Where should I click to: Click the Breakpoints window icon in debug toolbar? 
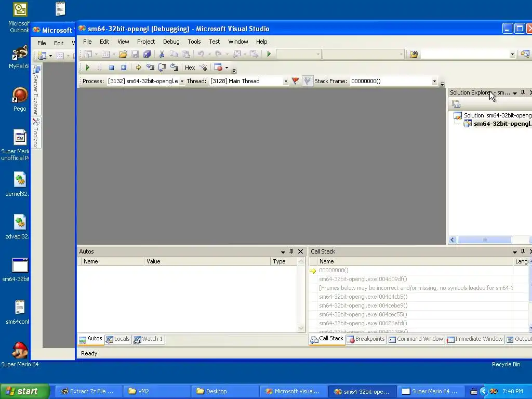click(218, 68)
